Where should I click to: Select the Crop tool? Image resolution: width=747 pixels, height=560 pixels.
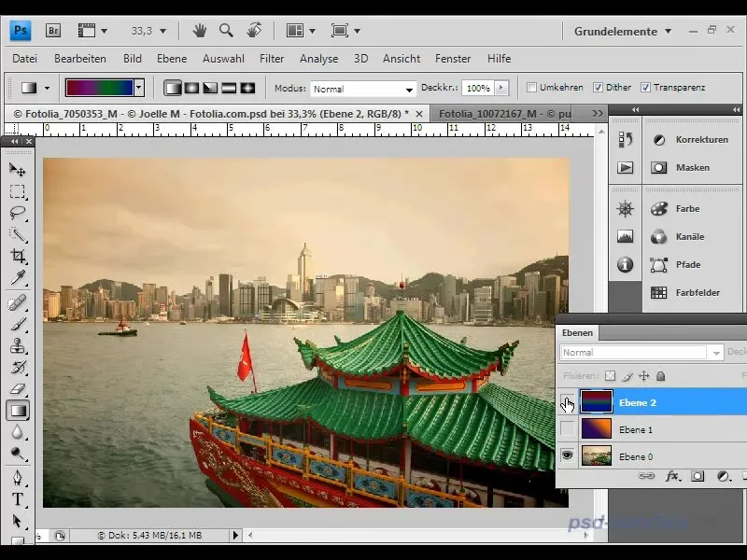pos(17,256)
